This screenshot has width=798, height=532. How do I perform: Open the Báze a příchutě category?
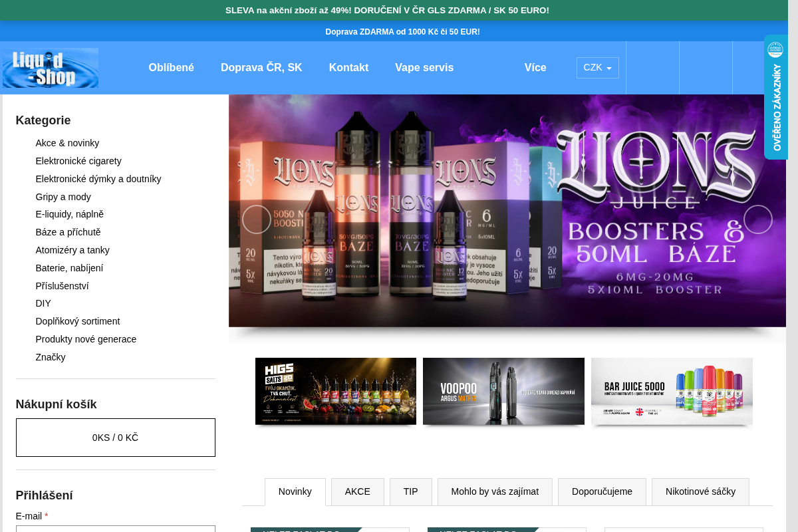click(x=68, y=232)
